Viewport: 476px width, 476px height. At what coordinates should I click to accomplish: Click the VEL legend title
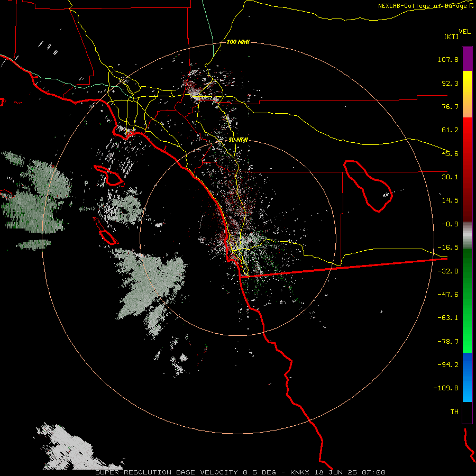[464, 32]
